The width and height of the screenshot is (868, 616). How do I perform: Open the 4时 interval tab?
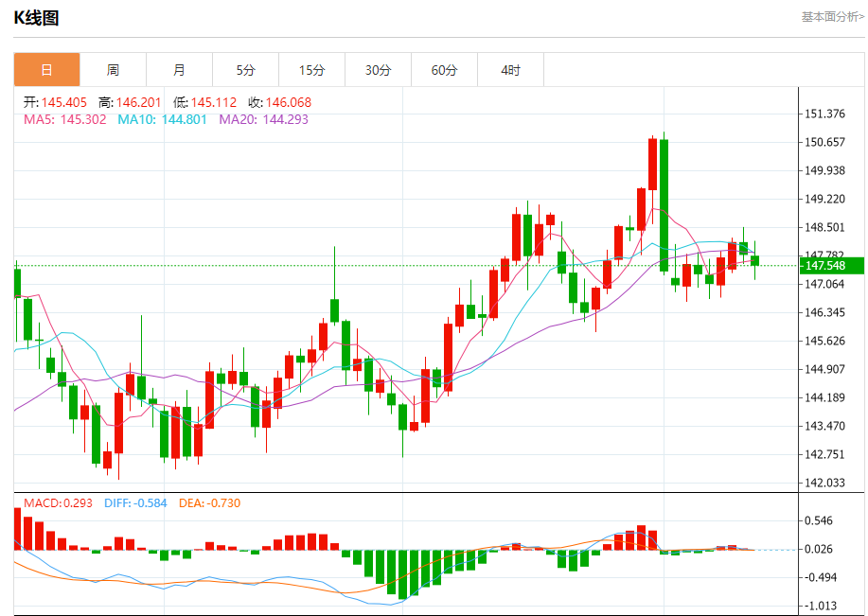coord(510,70)
